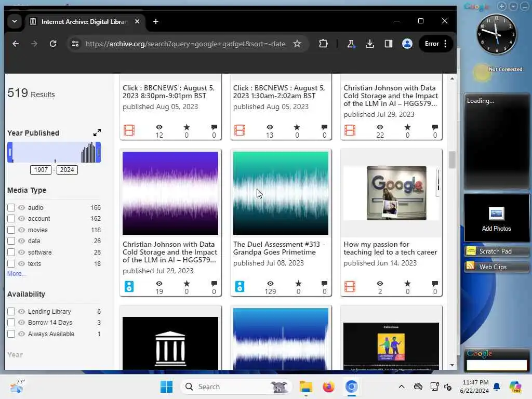Check the data media type checkbox
532x399 pixels.
coord(11,241)
